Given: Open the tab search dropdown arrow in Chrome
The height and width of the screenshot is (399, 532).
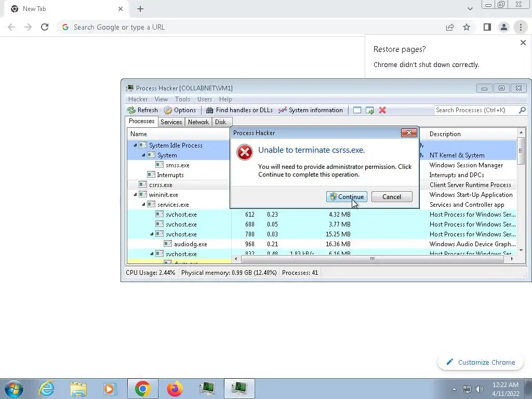Looking at the screenshot, I should [x=470, y=9].
